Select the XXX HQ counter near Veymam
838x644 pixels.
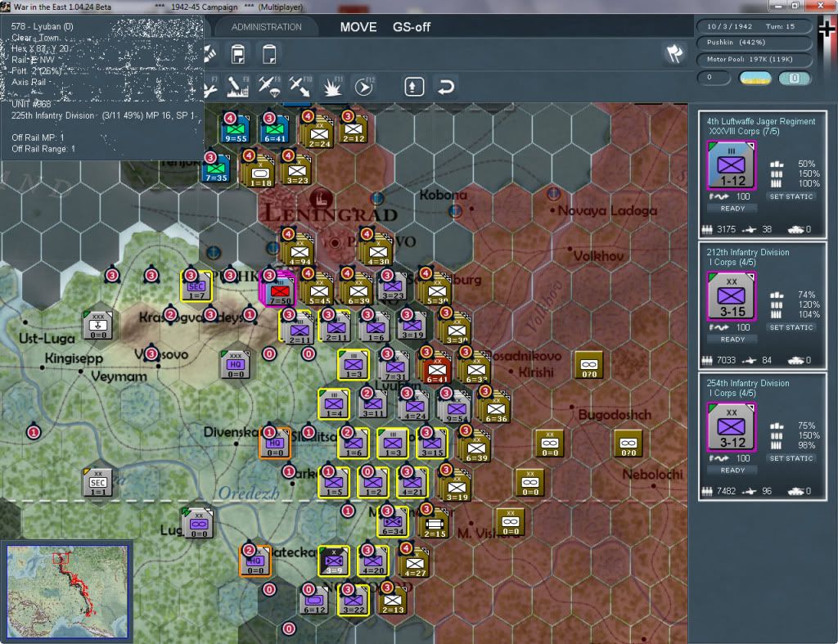pos(236,365)
